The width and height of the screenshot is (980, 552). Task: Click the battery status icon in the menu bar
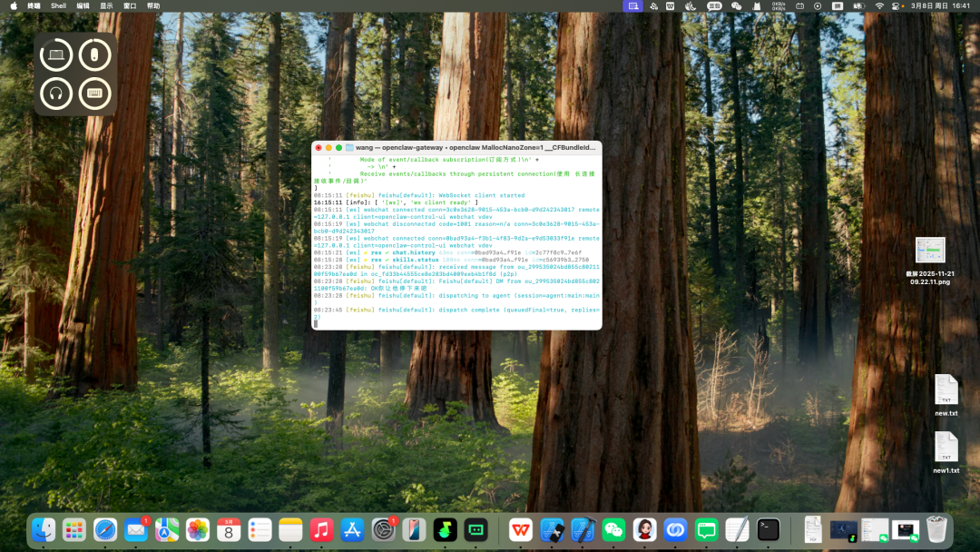[x=859, y=5]
